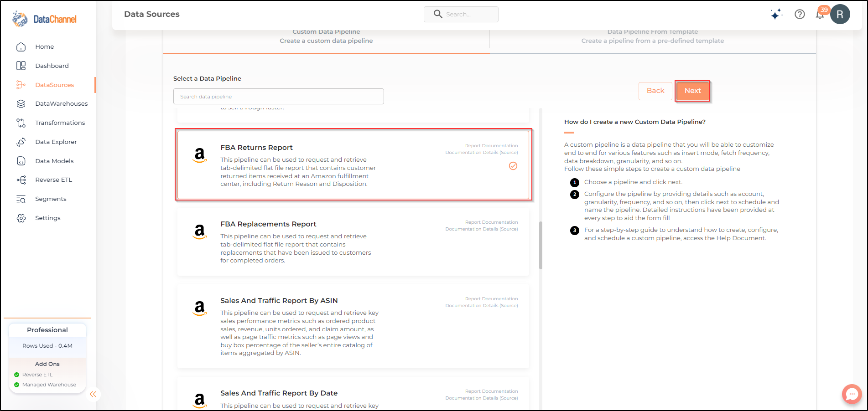Select Sales And Traffic Report By Date title
Screen dimensions: 868x411
279,393
